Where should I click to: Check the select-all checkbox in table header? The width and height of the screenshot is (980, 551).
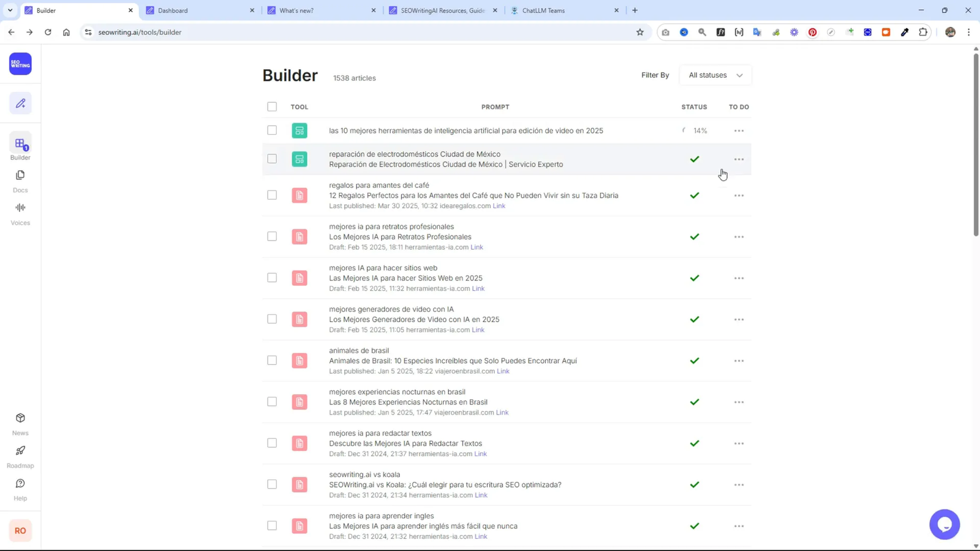point(271,107)
